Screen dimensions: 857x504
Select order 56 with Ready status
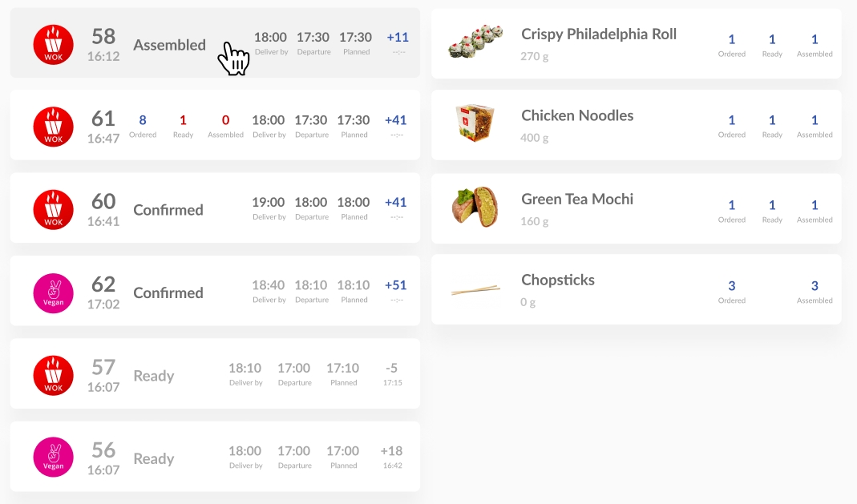click(x=215, y=457)
